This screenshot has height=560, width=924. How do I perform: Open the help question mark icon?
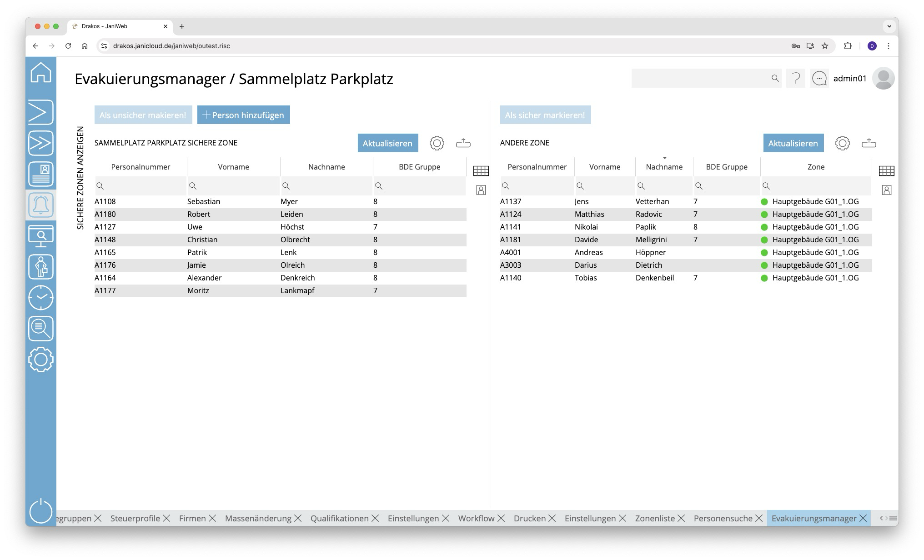tap(796, 79)
